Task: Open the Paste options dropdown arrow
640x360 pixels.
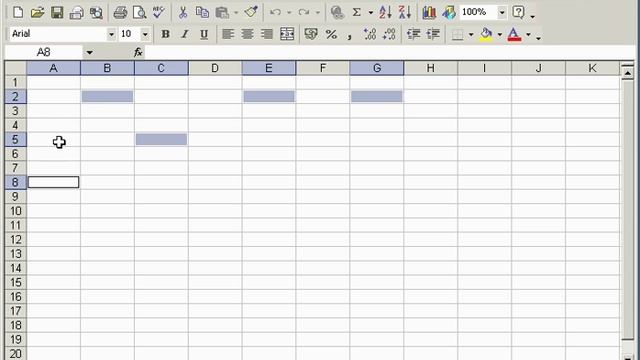Action: coord(236,13)
